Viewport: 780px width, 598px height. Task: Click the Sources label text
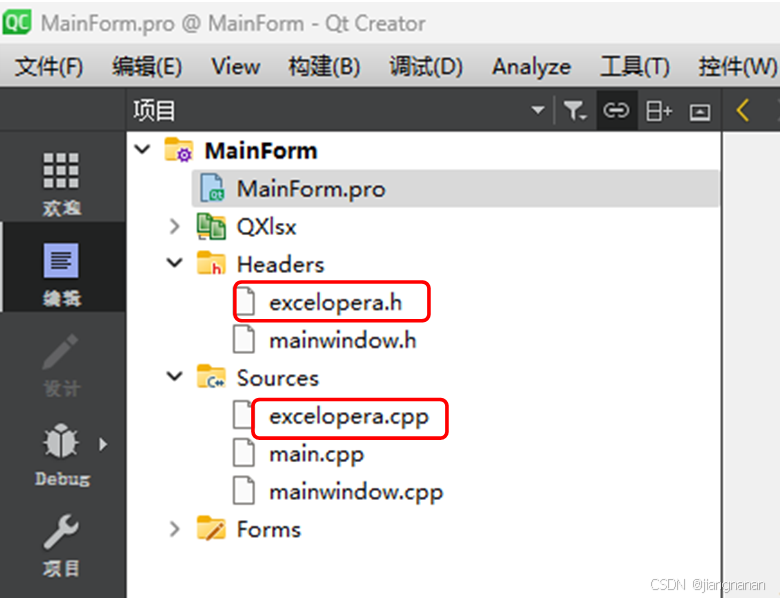pyautogui.click(x=278, y=378)
